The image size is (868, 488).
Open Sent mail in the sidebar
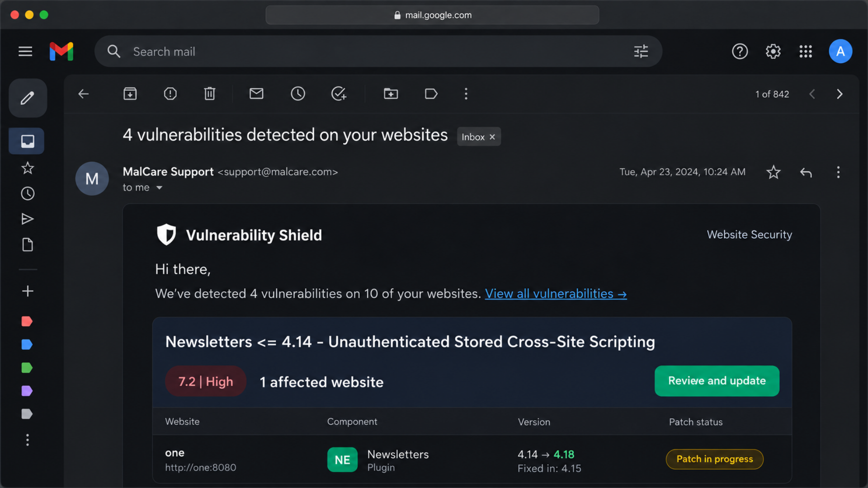[28, 219]
